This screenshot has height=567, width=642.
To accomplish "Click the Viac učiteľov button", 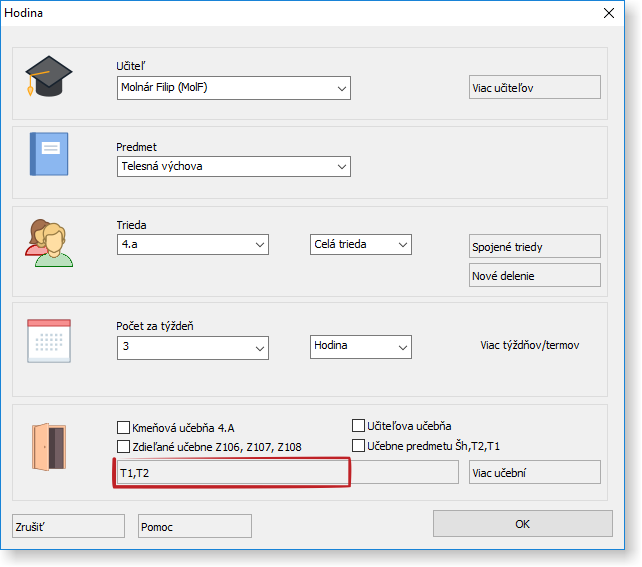I will point(534,87).
